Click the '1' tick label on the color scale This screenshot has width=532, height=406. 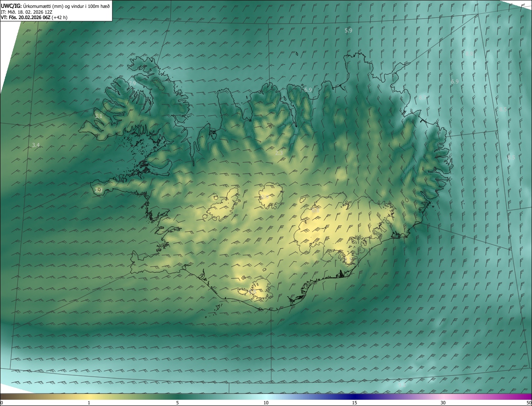[89, 403]
